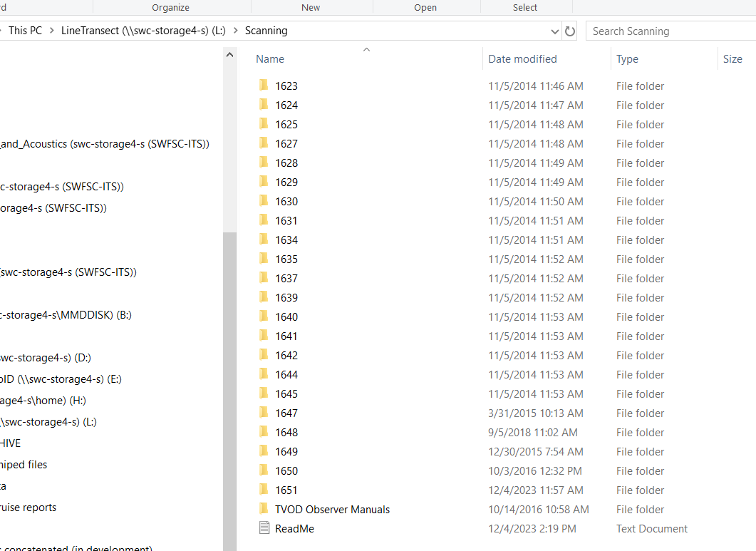
Task: Select the 1647 folder row
Action: tap(286, 413)
